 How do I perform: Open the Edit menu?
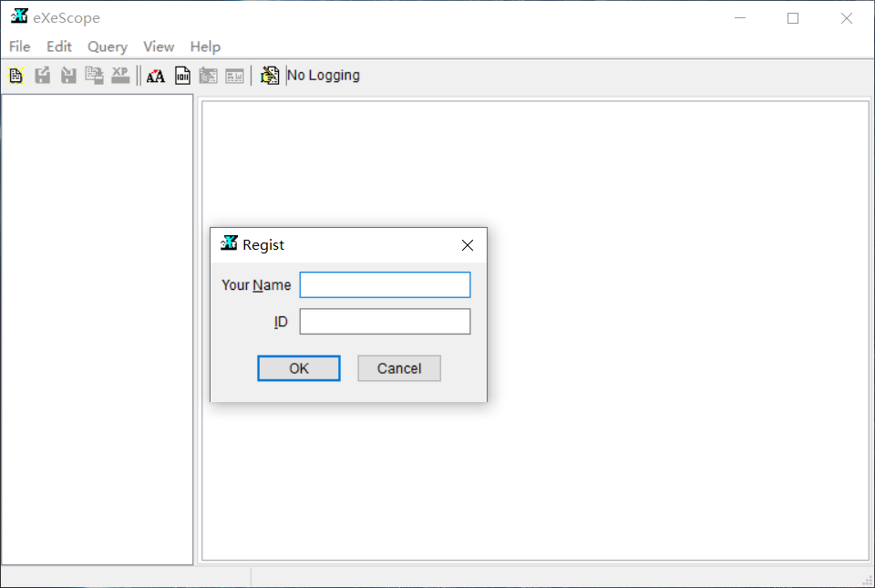tap(59, 46)
